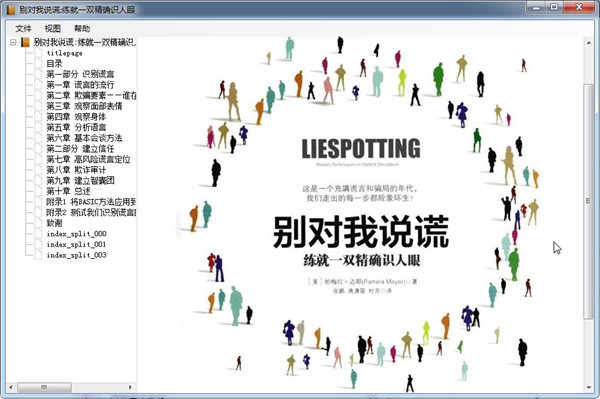Screen dimensions: 600x399
Task: Select index_split_001 in the tree
Action: click(76, 244)
